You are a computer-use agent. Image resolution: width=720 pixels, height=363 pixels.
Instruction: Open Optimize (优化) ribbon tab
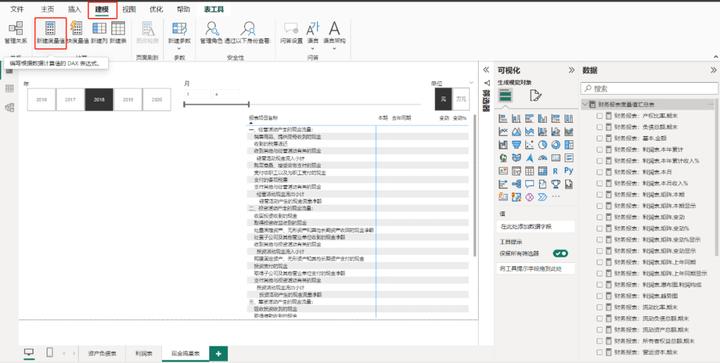point(156,9)
